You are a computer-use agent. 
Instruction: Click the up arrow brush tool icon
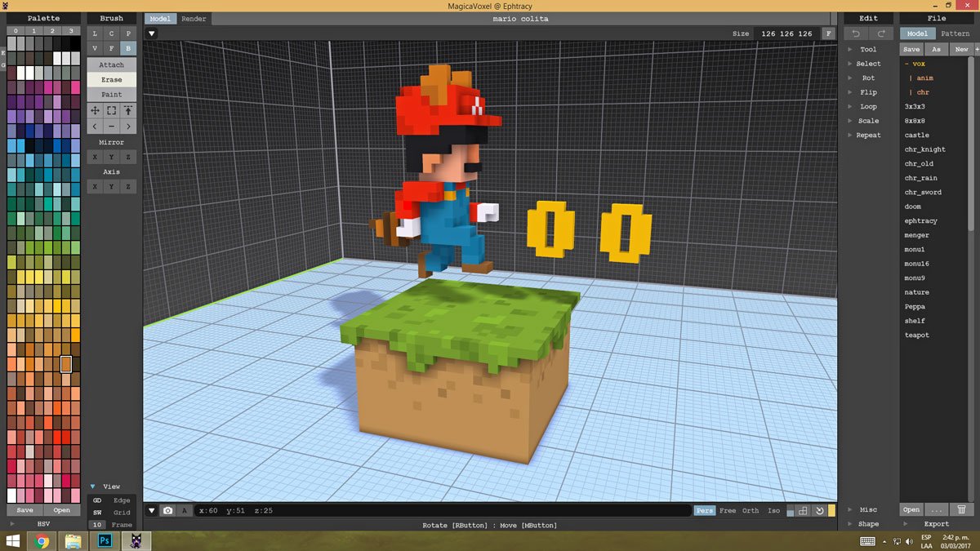click(x=128, y=110)
